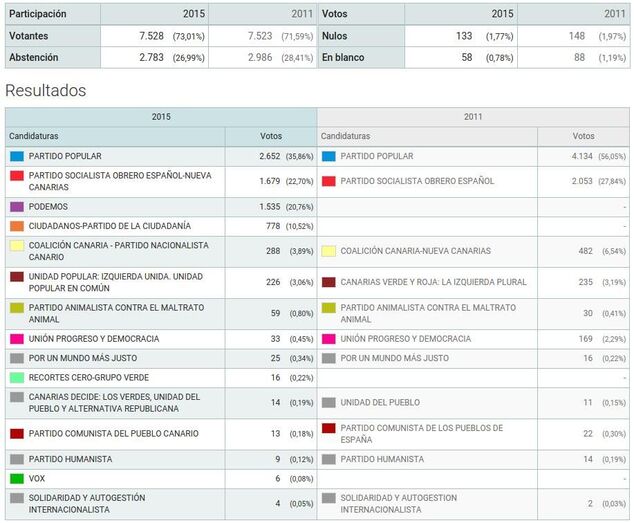634x523 pixels.
Task: Click the magenta swatch of 2011 Unión Progreso y Democracia
Action: (329, 339)
